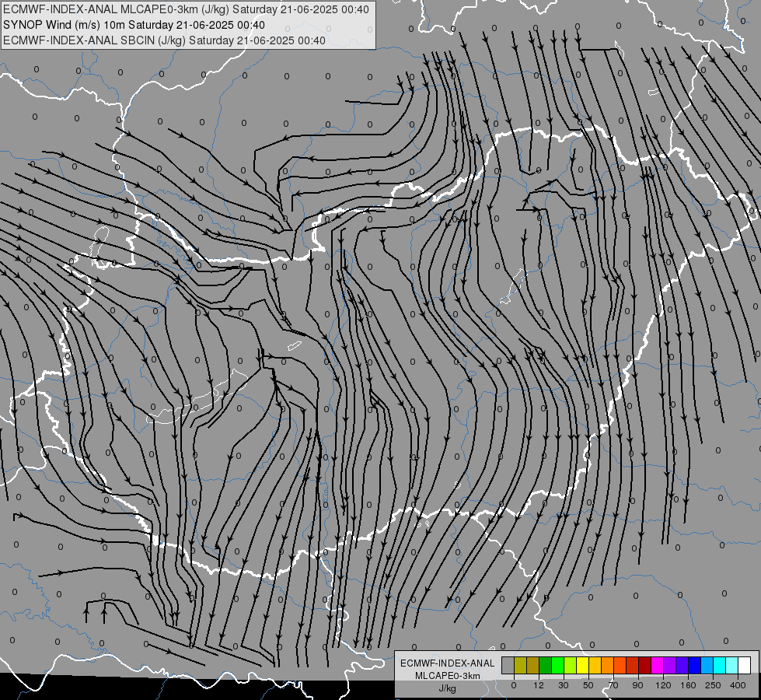The width and height of the screenshot is (761, 700).
Task: Click the SYNOP Wind 10m title line
Action: pyautogui.click(x=134, y=25)
